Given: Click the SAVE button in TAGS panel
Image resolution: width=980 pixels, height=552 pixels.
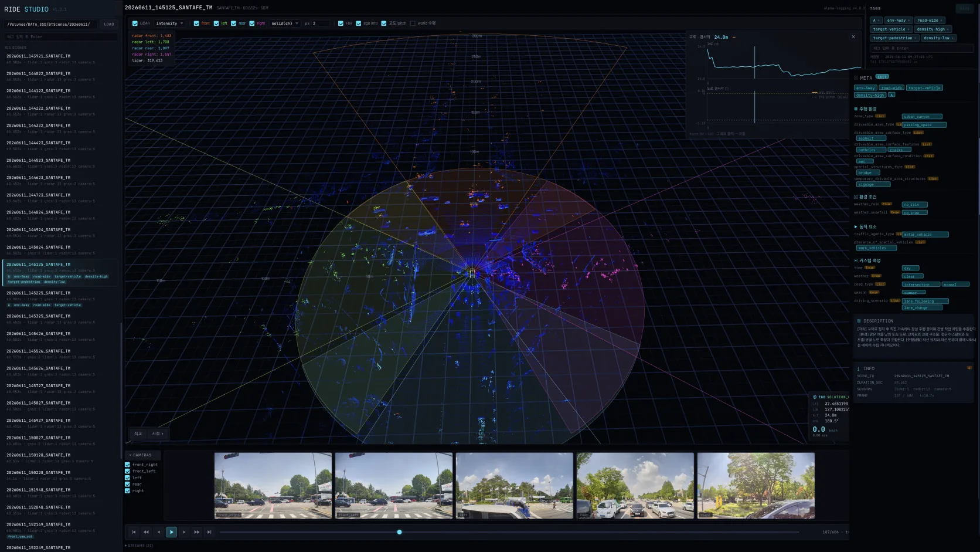Looking at the screenshot, I should tap(964, 9).
